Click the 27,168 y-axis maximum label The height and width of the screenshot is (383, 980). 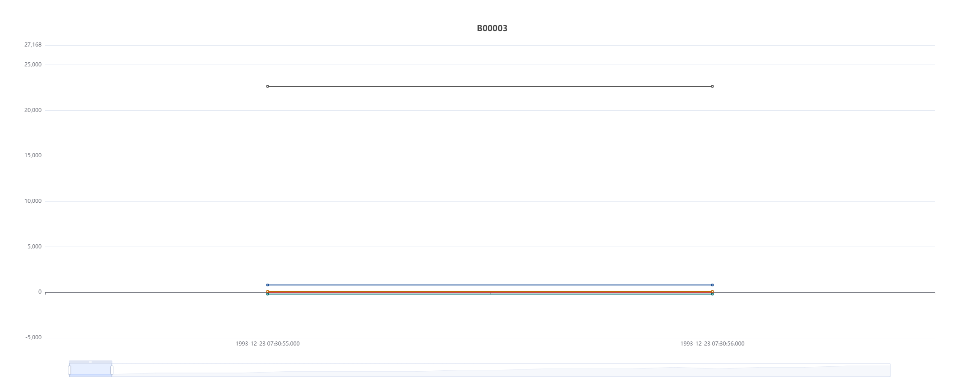(33, 45)
